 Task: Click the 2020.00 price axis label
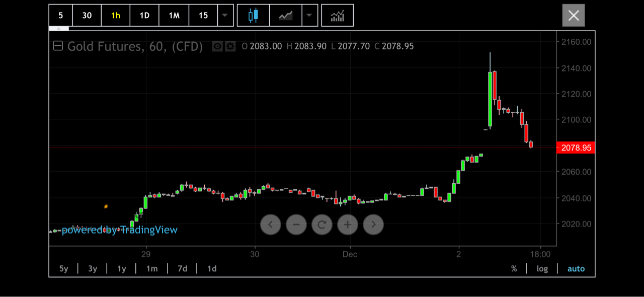pos(576,224)
